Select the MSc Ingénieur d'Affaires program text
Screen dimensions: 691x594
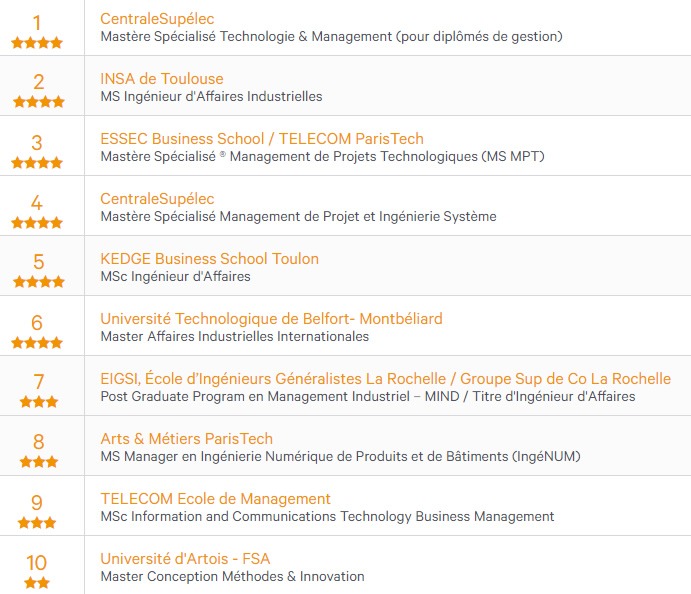175,276
